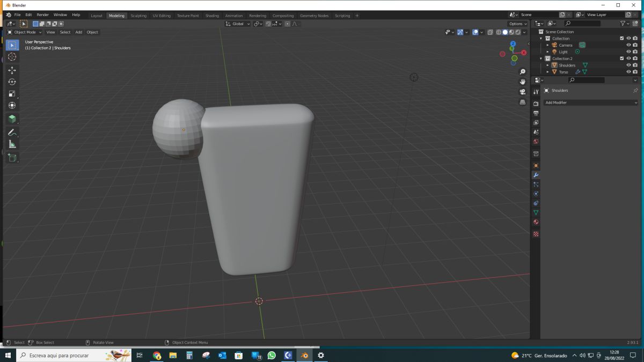Image resolution: width=644 pixels, height=362 pixels.
Task: Open the Add Modifier dropdown
Action: 591,102
